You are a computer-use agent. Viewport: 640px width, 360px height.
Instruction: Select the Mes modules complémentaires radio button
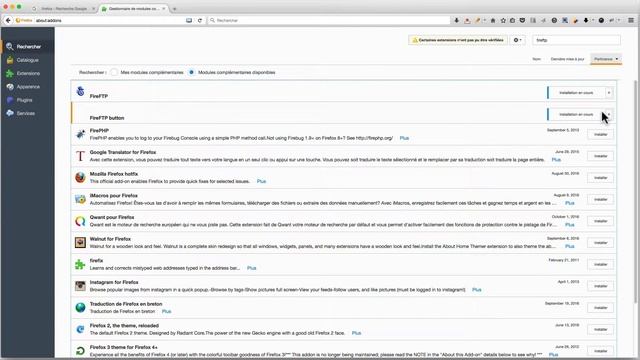pyautogui.click(x=114, y=72)
